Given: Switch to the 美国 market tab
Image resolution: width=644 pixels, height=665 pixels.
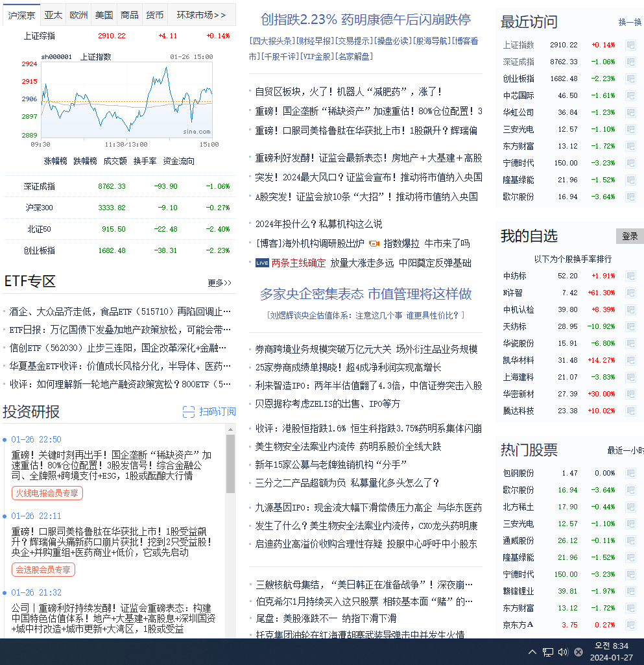Looking at the screenshot, I should click(x=104, y=16).
